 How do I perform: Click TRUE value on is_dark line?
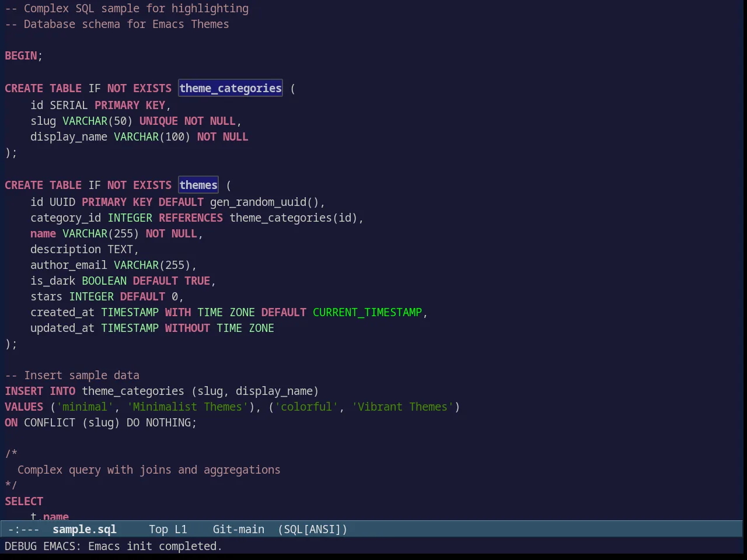click(197, 281)
